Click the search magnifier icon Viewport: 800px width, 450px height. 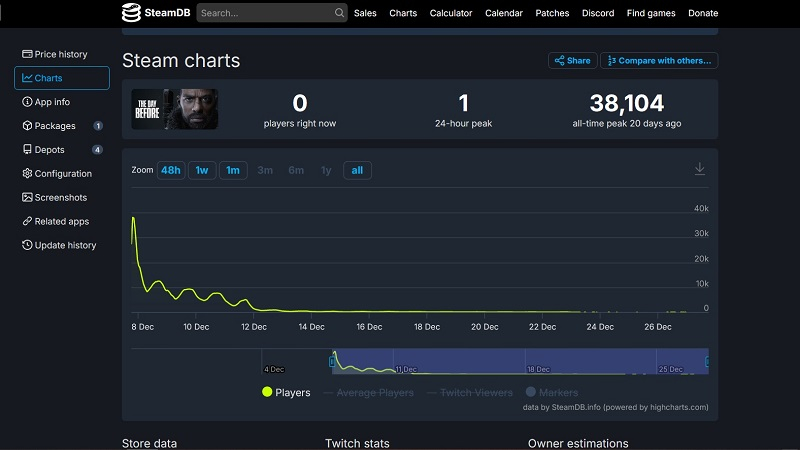point(340,13)
